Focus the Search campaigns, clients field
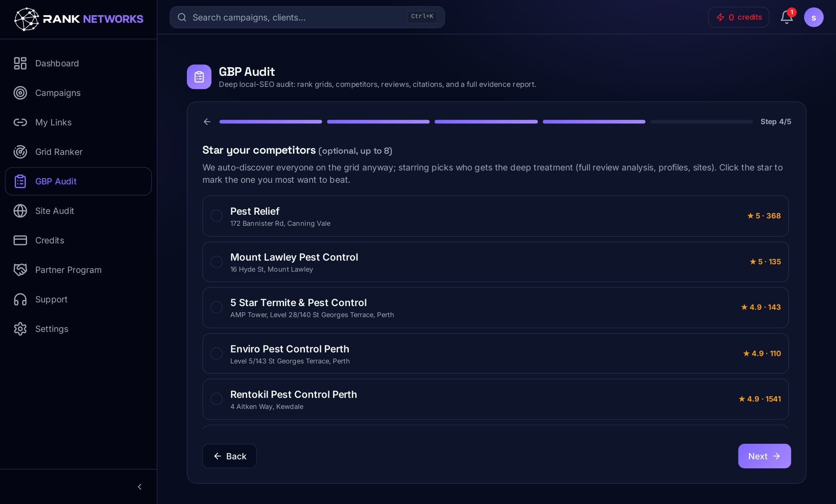The width and height of the screenshot is (836, 504). (x=307, y=17)
